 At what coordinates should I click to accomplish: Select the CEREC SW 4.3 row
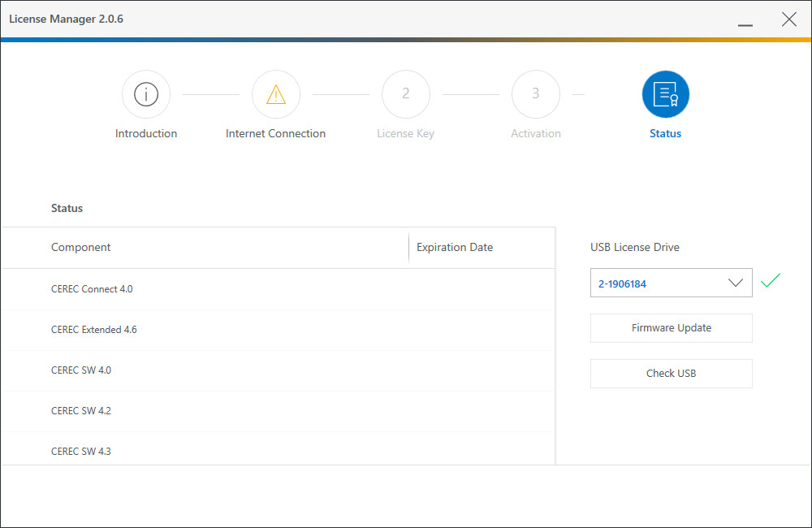[278, 448]
